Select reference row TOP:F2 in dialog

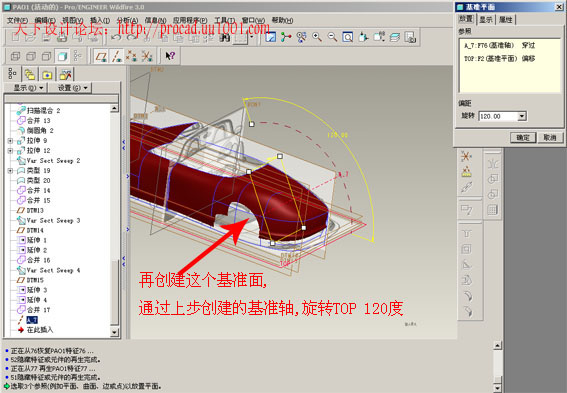pos(499,59)
